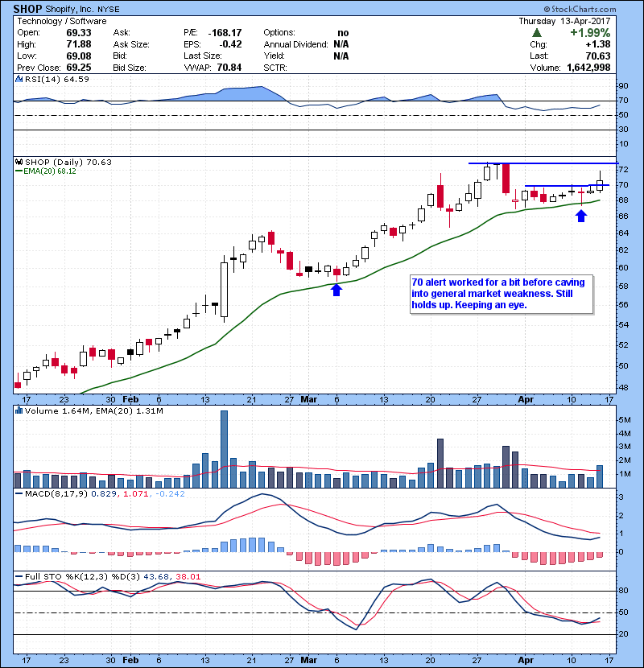Click the Low value 69.08

(x=79, y=56)
